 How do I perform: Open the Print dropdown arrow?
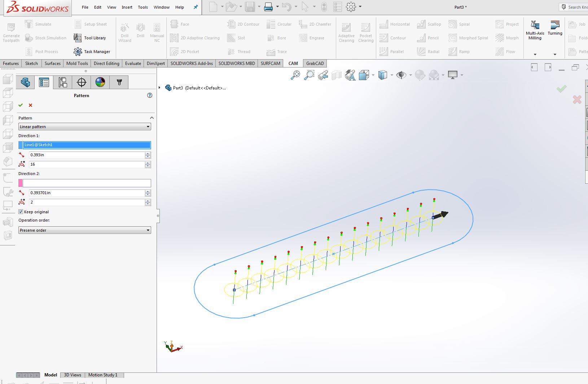click(277, 7)
